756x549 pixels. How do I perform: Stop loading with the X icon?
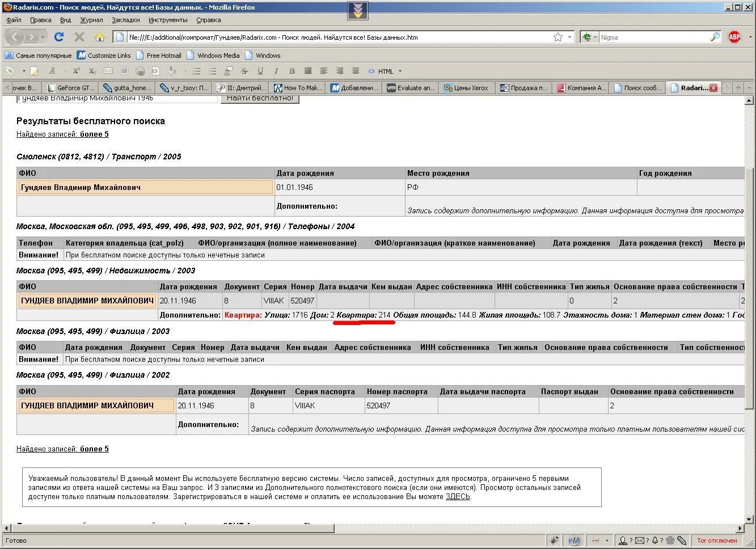click(79, 37)
